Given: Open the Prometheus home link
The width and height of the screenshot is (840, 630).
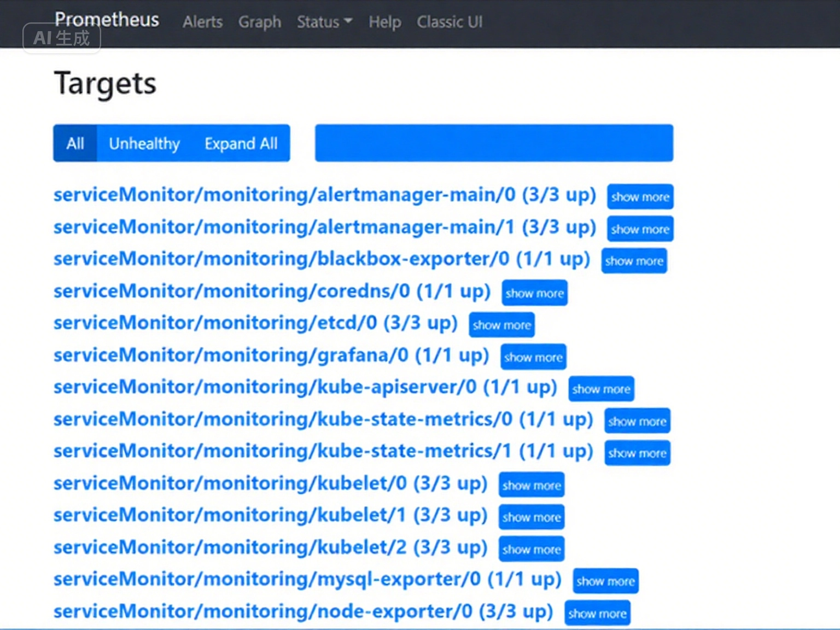Looking at the screenshot, I should click(x=107, y=20).
